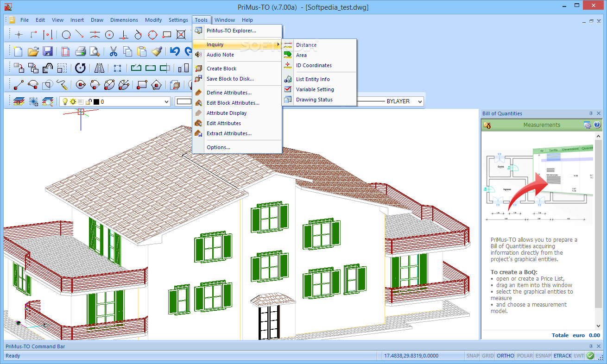Click the freeze layer snowflake icon
The image size is (607, 364).
click(x=33, y=101)
